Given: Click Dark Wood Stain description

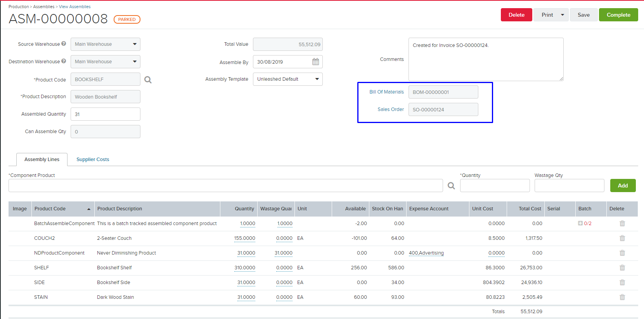Looking at the screenshot, I should click(x=115, y=297).
